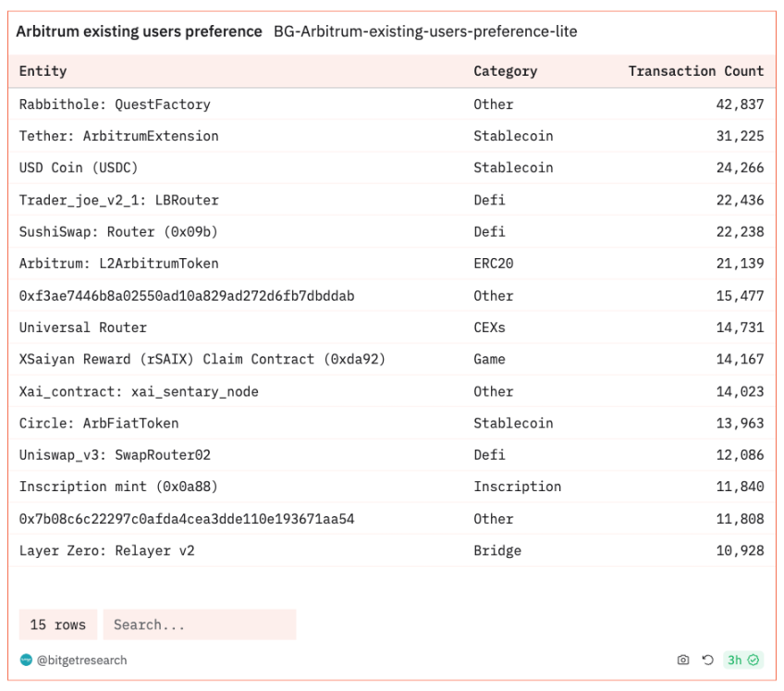Click the Layer Zero: Relayer v2 cell
The width and height of the screenshot is (784, 691).
click(x=107, y=550)
